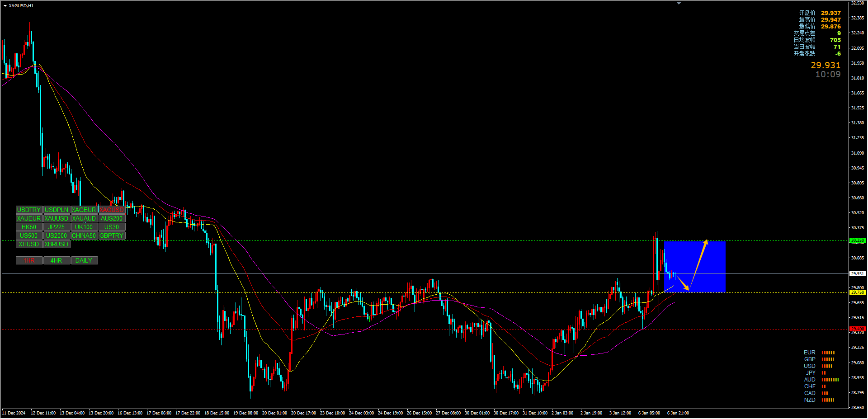This screenshot has width=868, height=419.
Task: Switch to the JP225 index
Action: pyautogui.click(x=57, y=227)
